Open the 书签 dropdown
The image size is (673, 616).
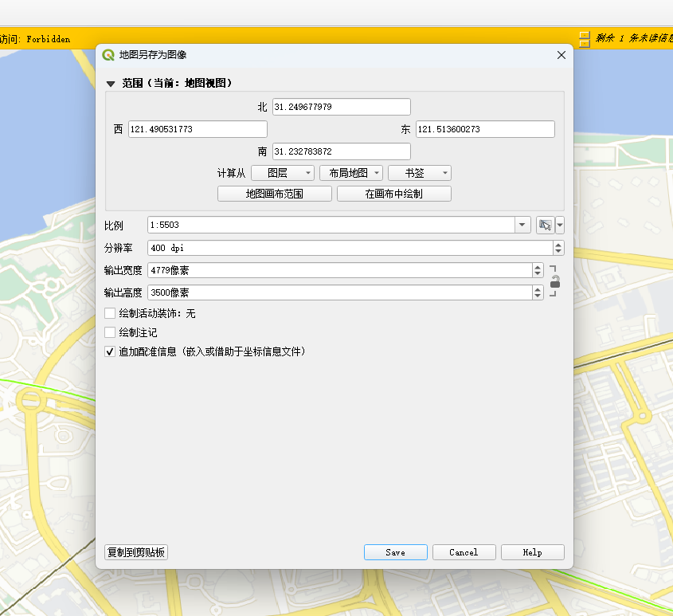click(x=420, y=173)
